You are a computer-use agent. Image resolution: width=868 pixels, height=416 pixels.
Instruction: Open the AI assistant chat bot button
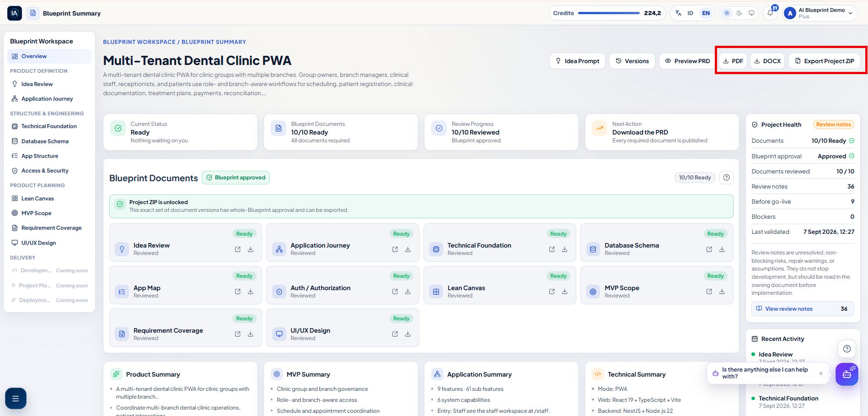point(847,374)
